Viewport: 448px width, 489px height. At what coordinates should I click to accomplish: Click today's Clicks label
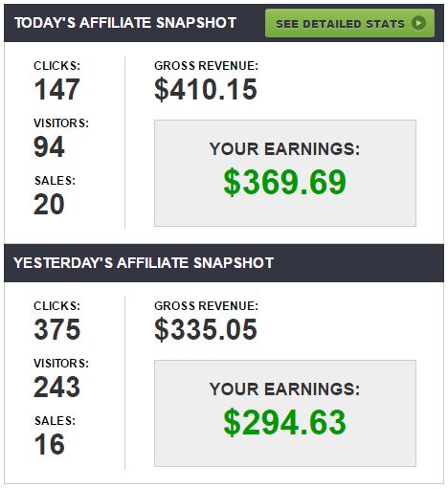tap(57, 66)
